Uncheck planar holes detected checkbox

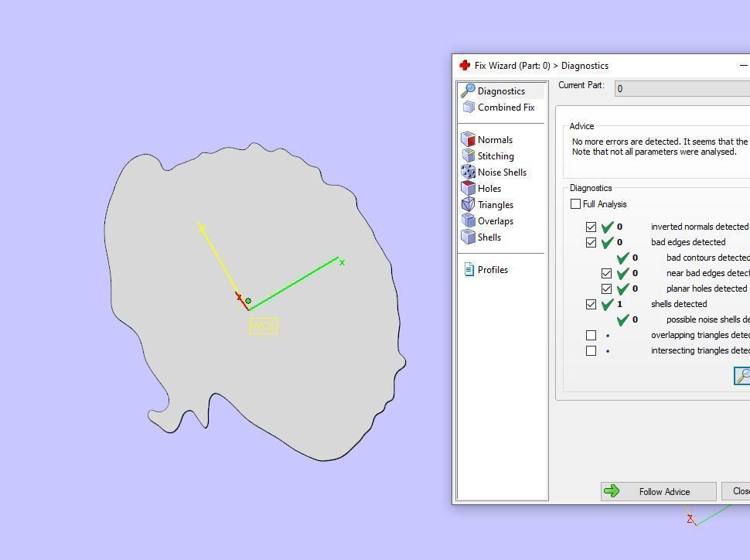pyautogui.click(x=606, y=289)
